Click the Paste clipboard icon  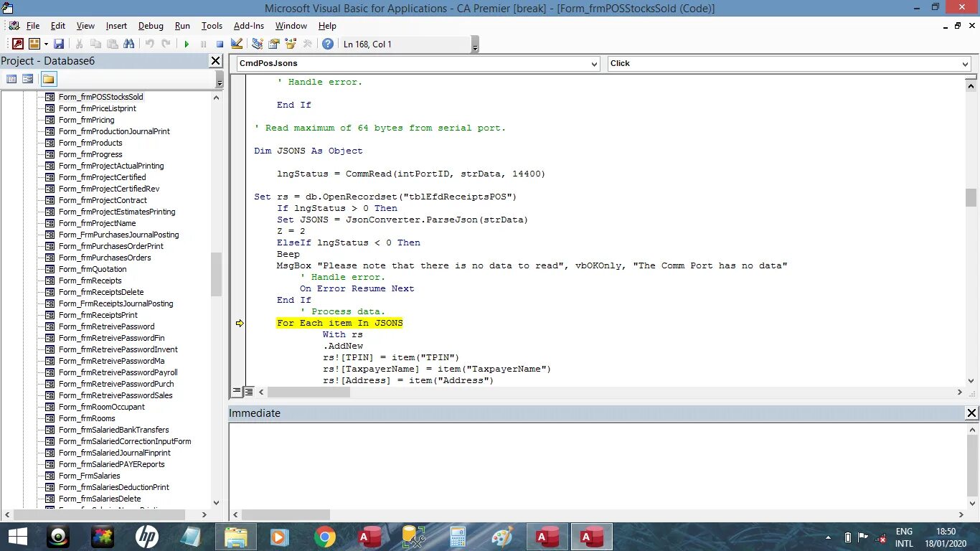tap(112, 44)
